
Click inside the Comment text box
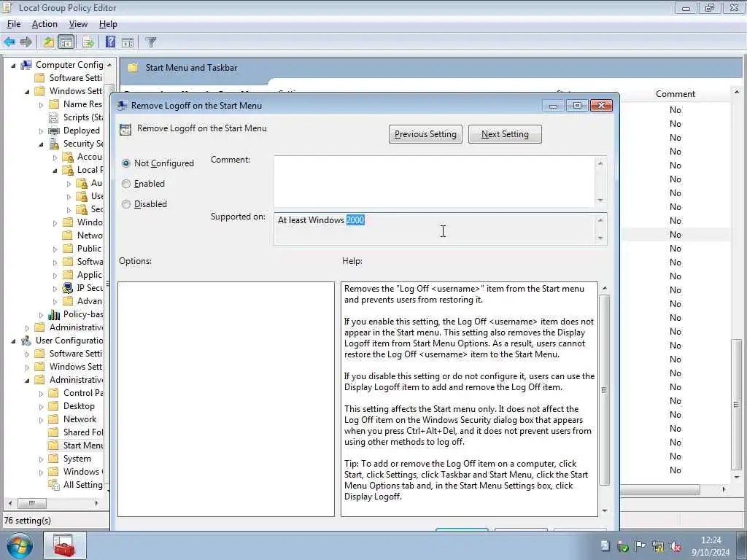coord(435,182)
